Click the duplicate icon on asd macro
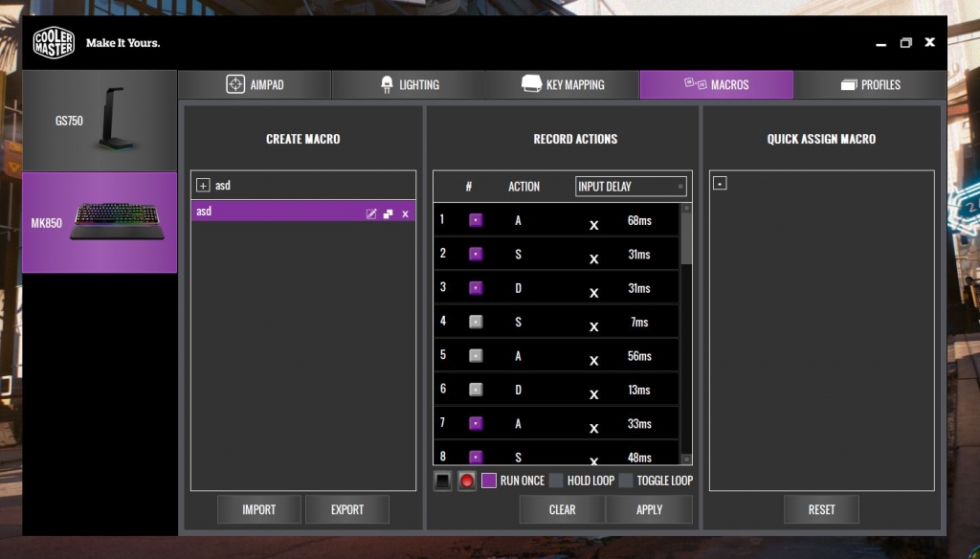 pyautogui.click(x=389, y=213)
